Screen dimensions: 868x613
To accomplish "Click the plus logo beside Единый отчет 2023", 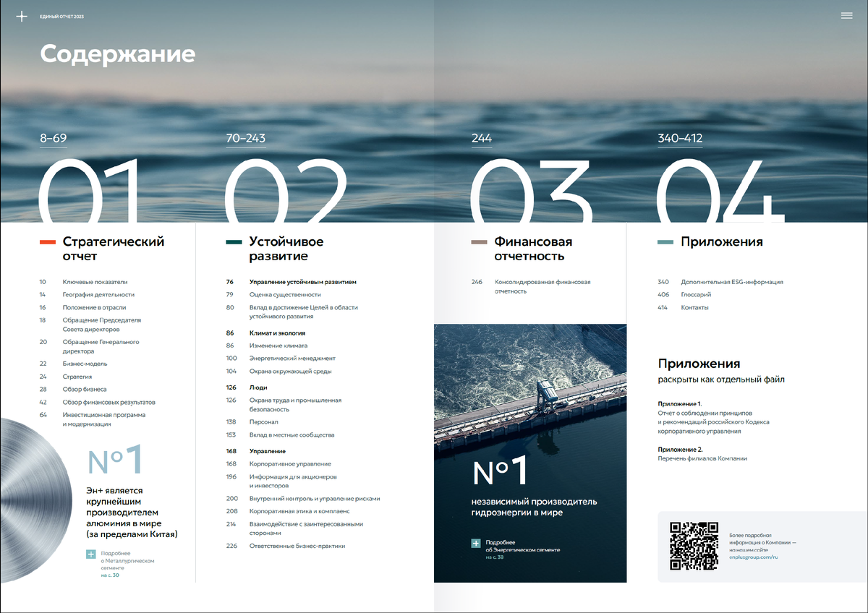I will point(22,16).
